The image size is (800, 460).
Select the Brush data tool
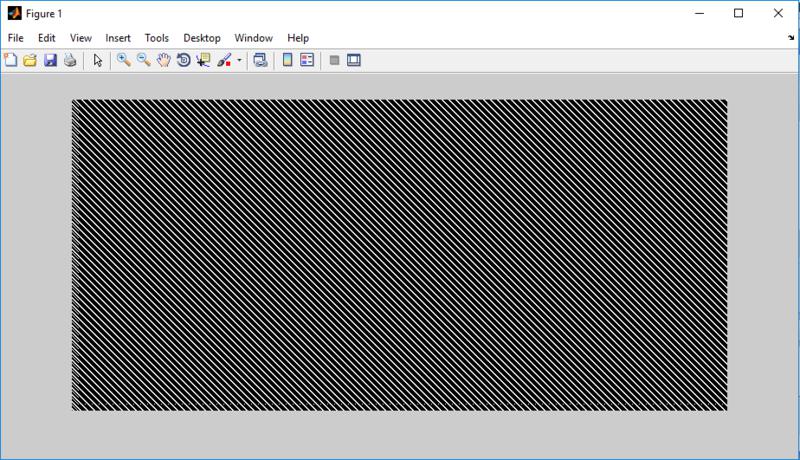pos(225,60)
